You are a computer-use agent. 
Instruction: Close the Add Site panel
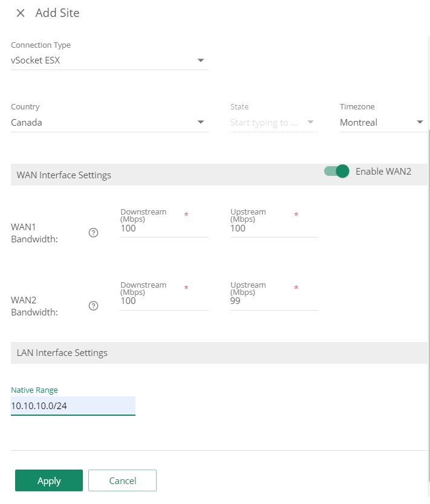pyautogui.click(x=21, y=13)
